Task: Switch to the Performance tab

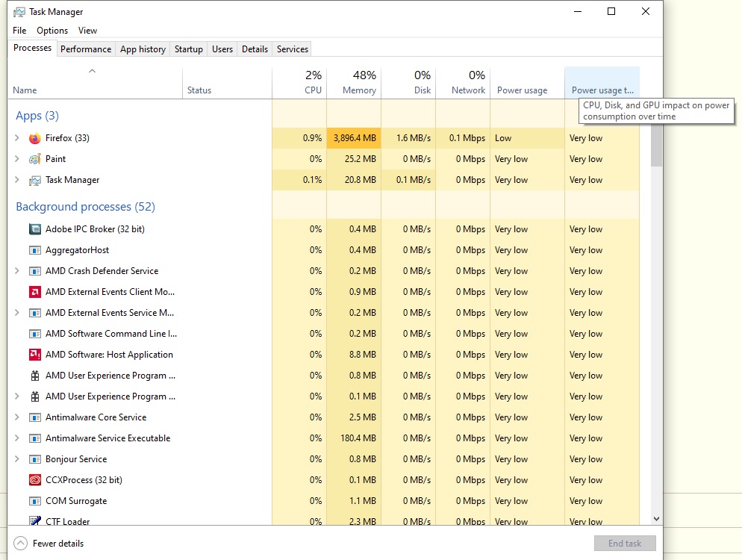Action: coord(86,49)
